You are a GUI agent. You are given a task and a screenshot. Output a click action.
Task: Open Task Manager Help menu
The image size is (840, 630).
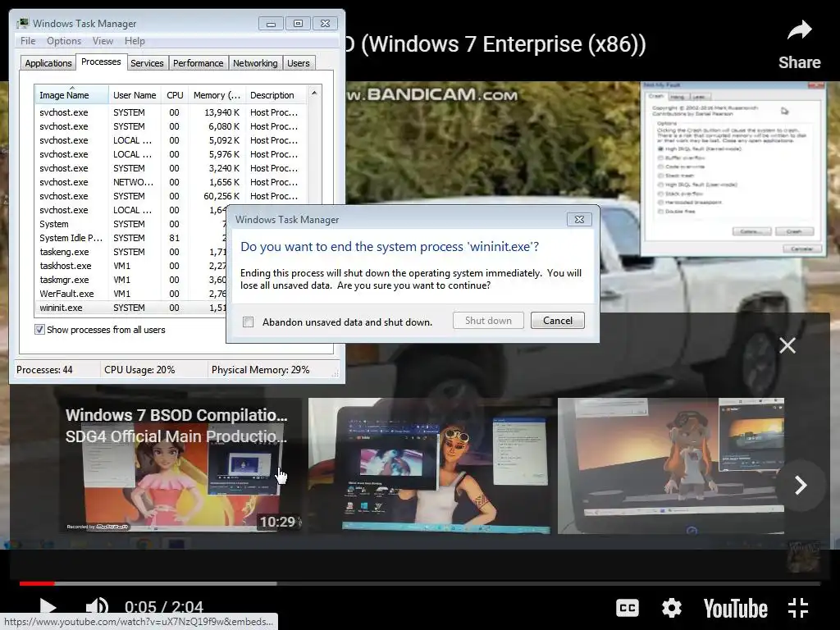click(135, 41)
